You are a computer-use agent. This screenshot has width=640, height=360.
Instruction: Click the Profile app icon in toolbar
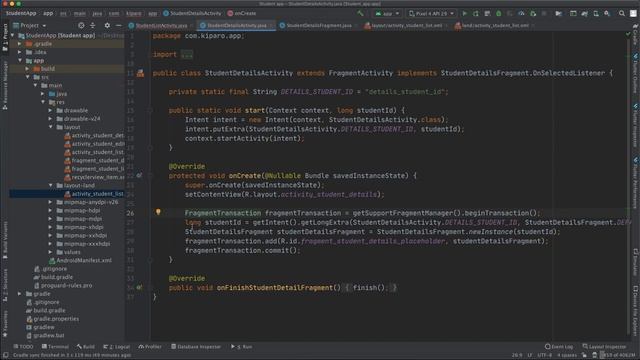coord(521,13)
